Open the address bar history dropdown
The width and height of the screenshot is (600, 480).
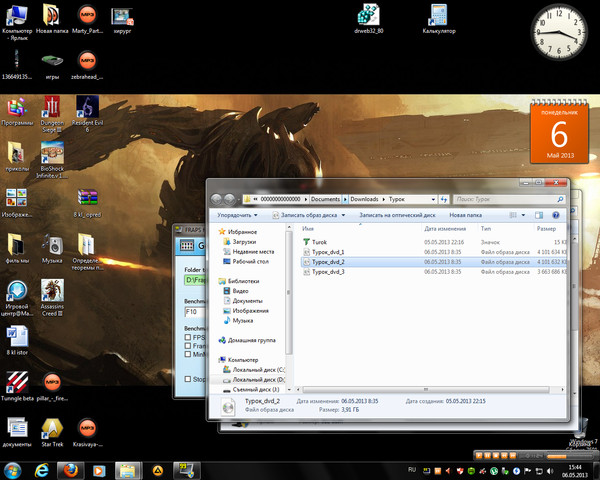pos(433,199)
